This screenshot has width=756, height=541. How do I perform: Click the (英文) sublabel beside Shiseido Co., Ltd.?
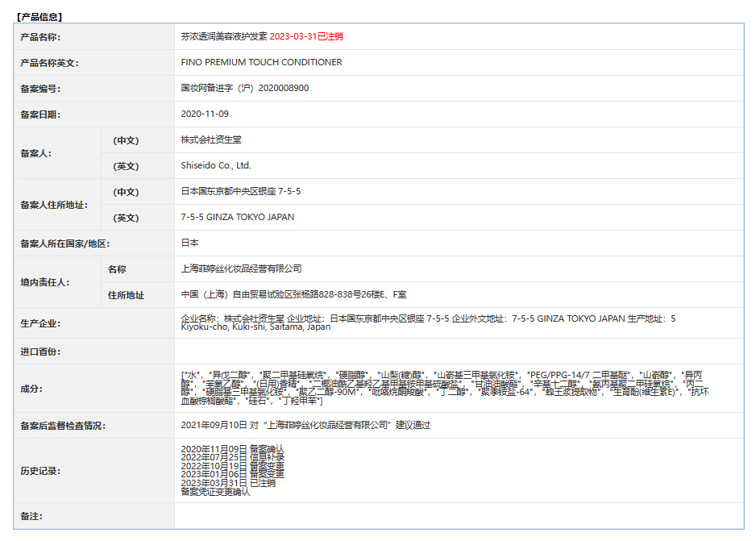click(x=126, y=166)
